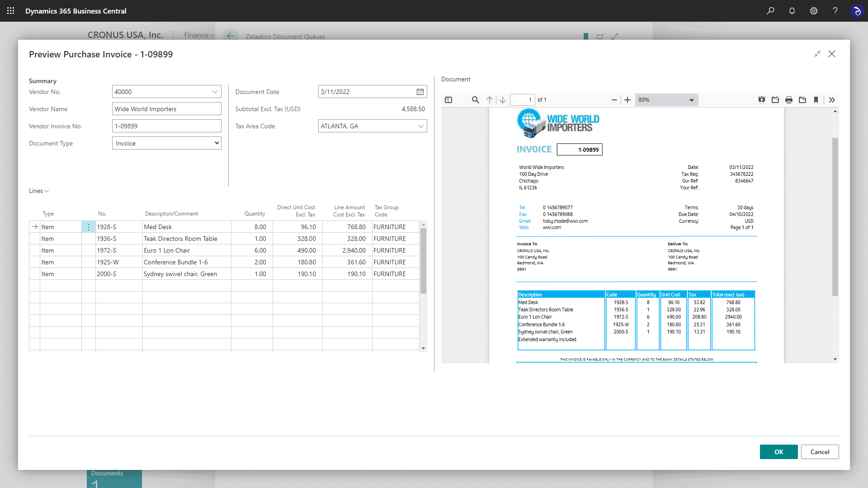The height and width of the screenshot is (488, 868).
Task: Open the PDF zoom level dropdown
Action: tap(666, 100)
